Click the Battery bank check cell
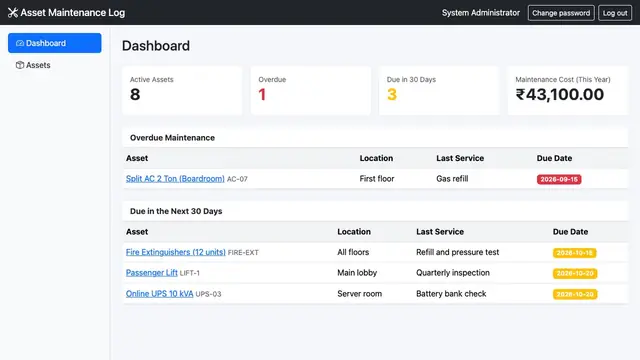This screenshot has height=360, width=640. coord(451,293)
